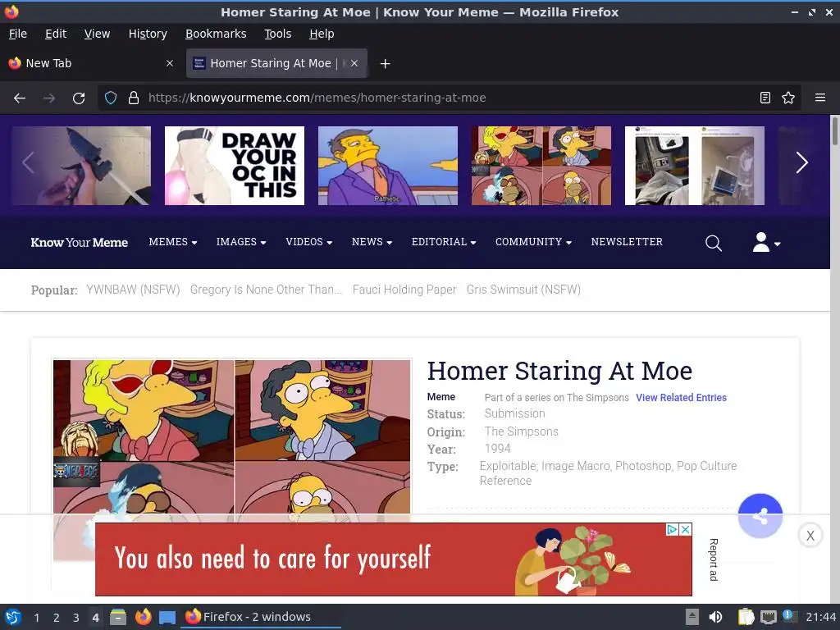The width and height of the screenshot is (840, 630).
Task: Click the 'You also need to care' banner ad
Action: click(x=393, y=559)
